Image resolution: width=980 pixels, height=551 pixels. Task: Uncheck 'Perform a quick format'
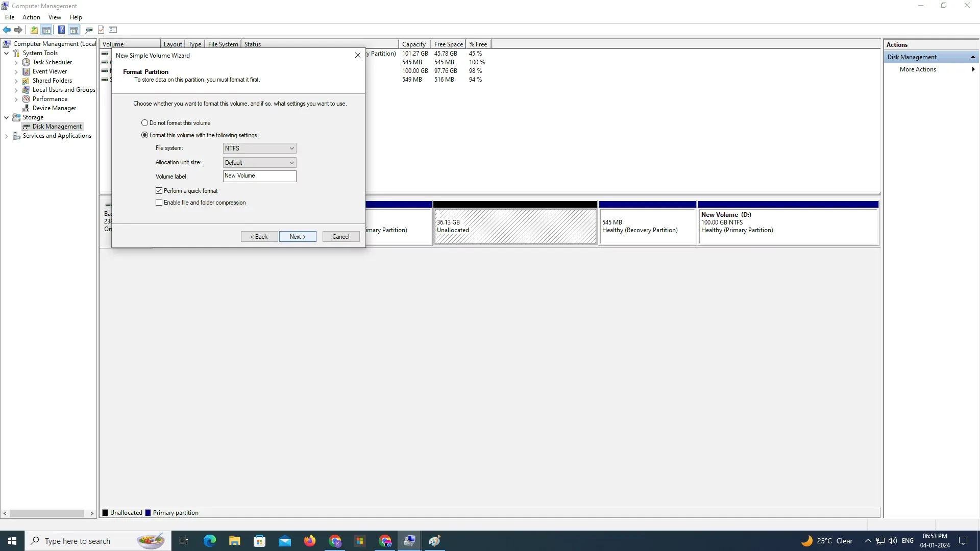159,191
